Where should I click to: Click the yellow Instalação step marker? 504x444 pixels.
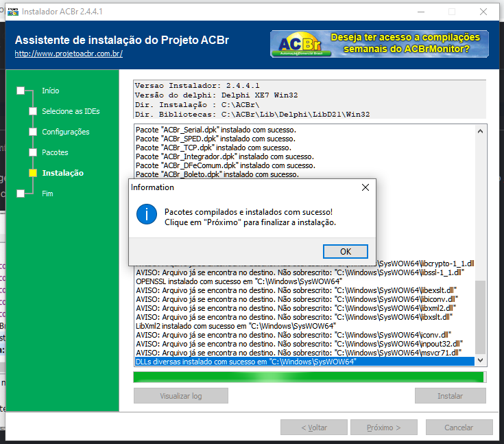[x=33, y=173]
